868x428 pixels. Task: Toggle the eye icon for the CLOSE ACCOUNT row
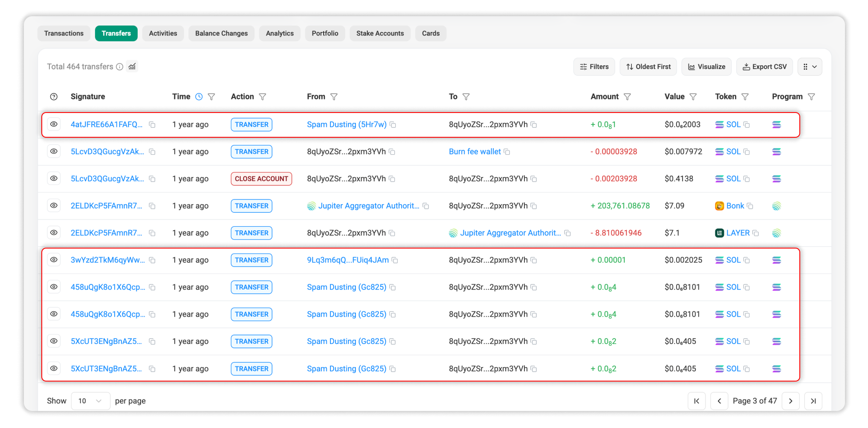54,178
